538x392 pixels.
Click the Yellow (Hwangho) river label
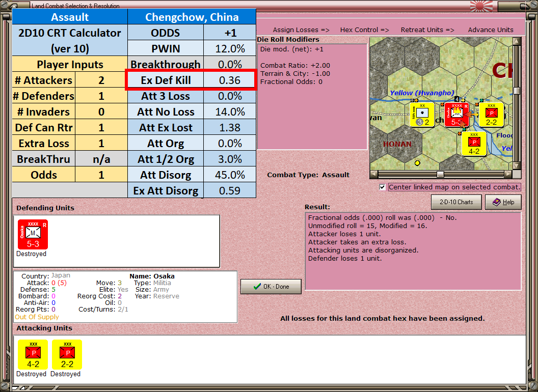(422, 93)
